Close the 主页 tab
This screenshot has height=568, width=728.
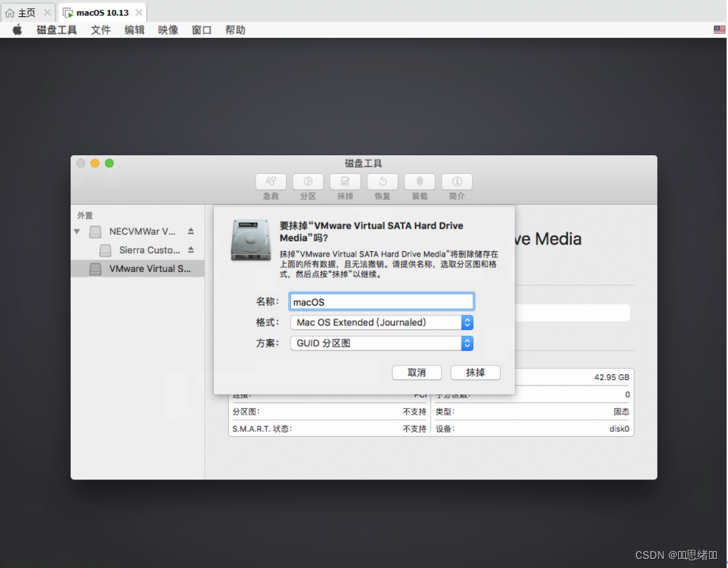click(x=47, y=13)
